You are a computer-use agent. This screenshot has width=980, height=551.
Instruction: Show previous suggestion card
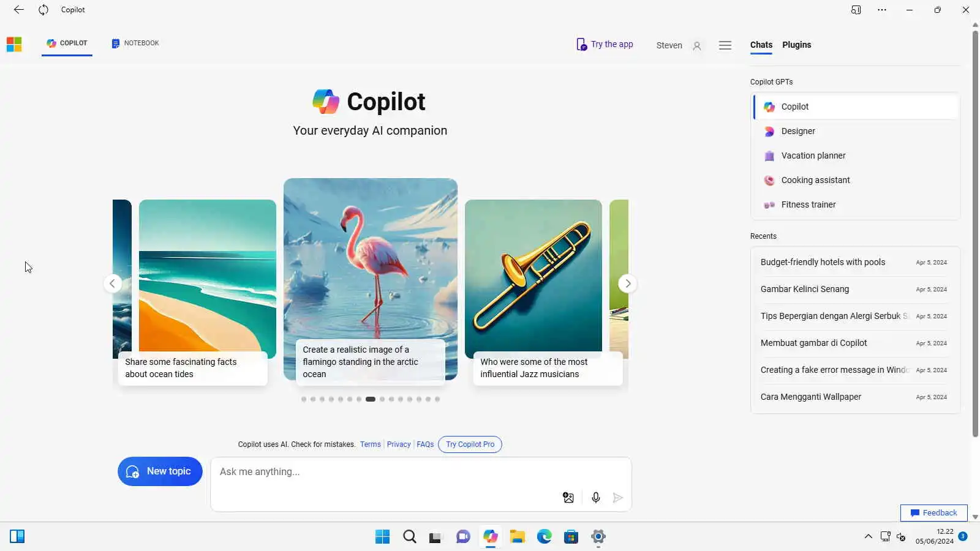112,283
